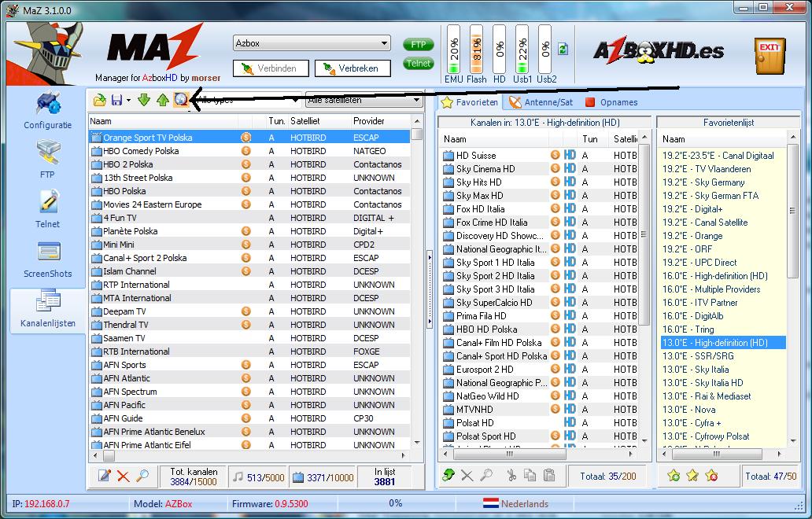The image size is (812, 519).
Task: Click the green up arrow icon
Action: [163, 100]
